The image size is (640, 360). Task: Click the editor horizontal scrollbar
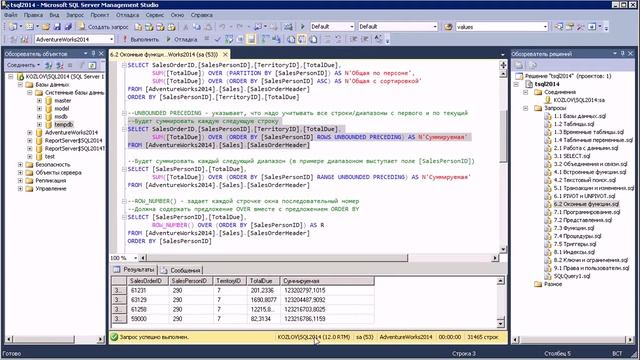278,258
